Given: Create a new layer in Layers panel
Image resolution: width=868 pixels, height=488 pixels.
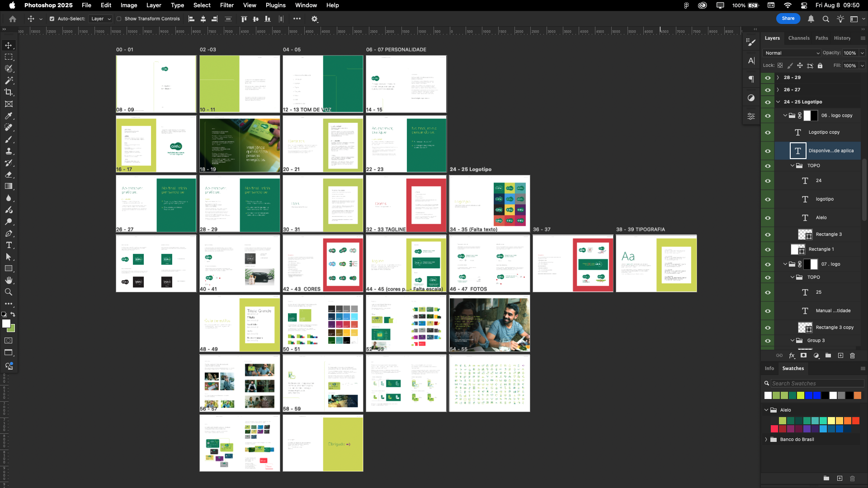Looking at the screenshot, I should [x=840, y=356].
